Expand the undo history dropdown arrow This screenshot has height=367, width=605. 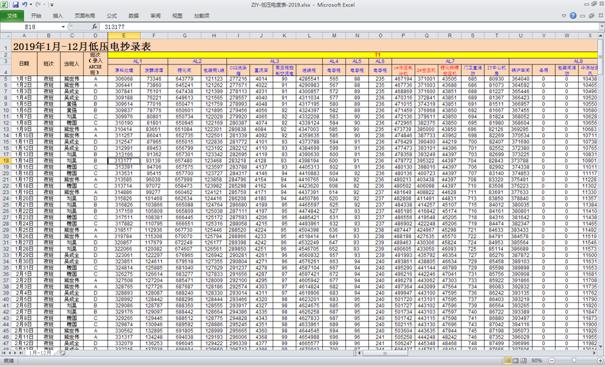(x=31, y=5)
